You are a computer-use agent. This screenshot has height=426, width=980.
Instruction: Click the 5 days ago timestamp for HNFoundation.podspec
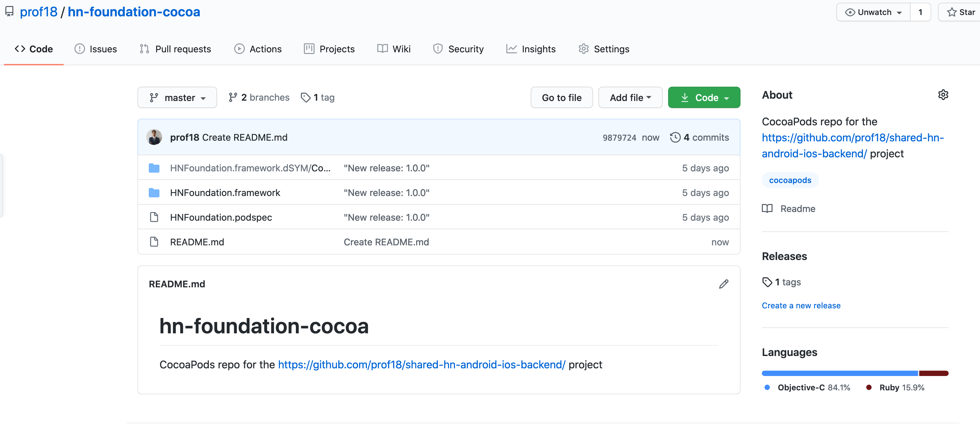click(x=705, y=217)
